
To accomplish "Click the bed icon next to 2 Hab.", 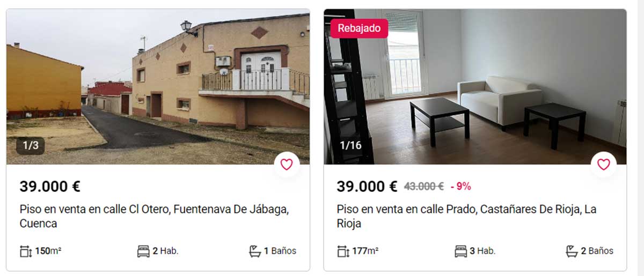I will 143,251.
